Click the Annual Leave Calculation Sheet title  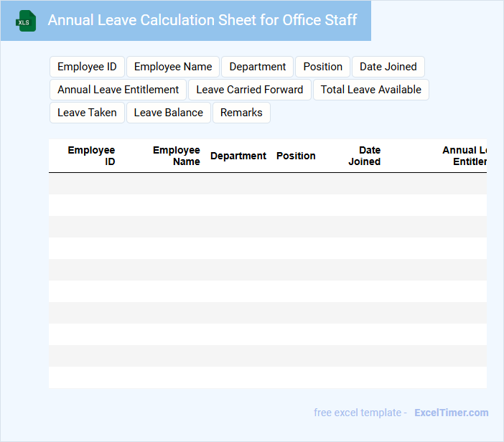click(202, 20)
